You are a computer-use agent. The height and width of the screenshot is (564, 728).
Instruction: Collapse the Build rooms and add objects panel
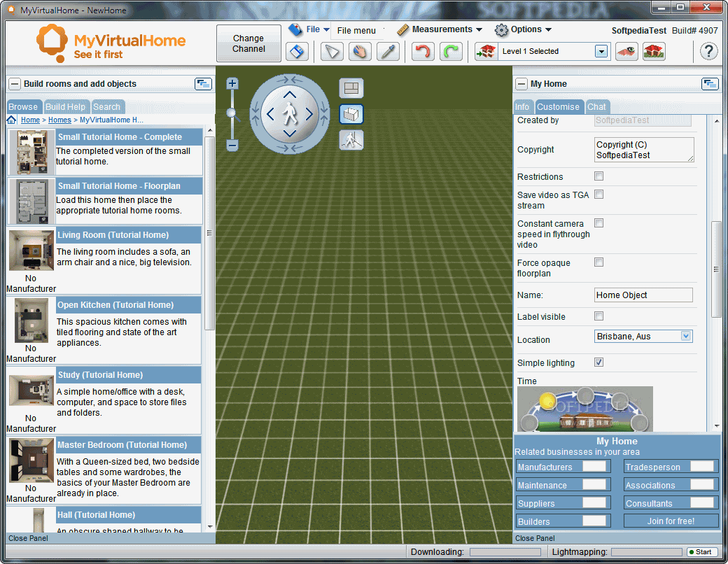[x=15, y=84]
